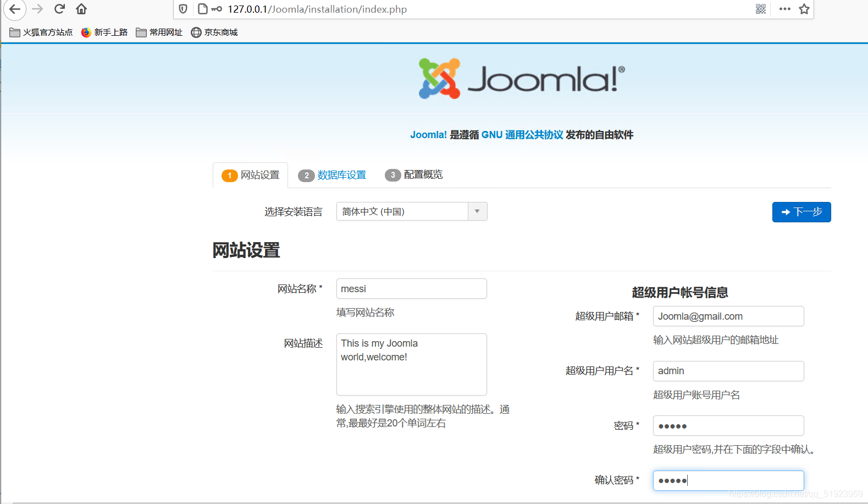Viewport: 868px width, 504px height.
Task: Click the Joomla! logo
Action: coord(522,79)
